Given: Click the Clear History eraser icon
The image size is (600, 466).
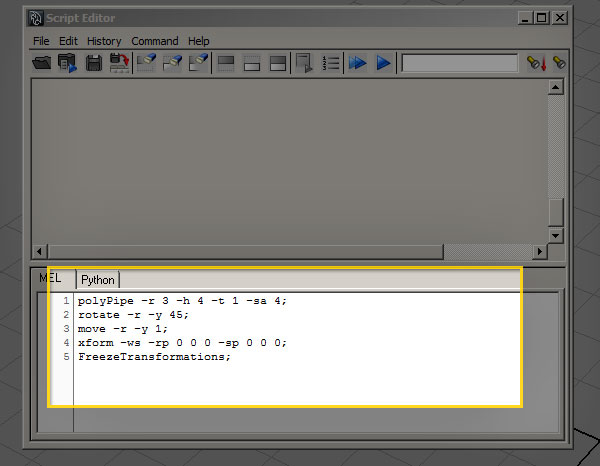Looking at the screenshot, I should [146, 63].
